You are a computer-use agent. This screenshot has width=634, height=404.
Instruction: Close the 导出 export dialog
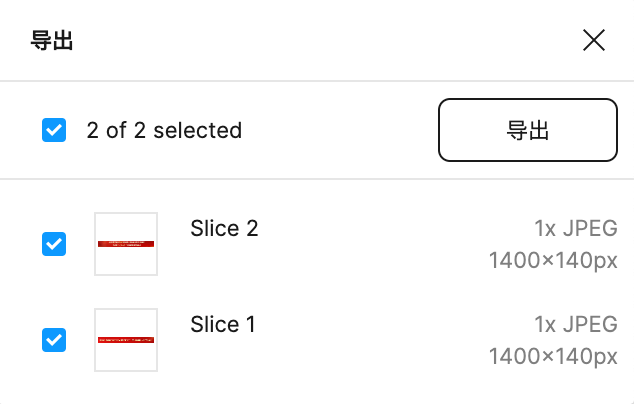pos(594,40)
